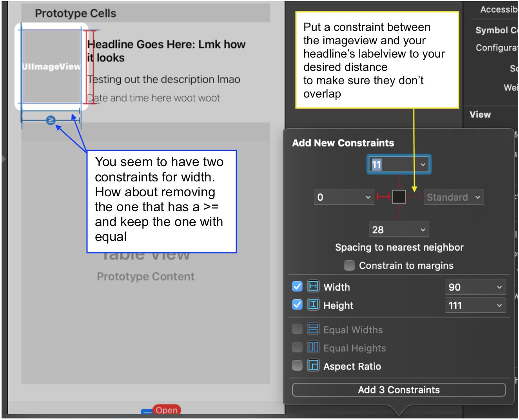The image size is (519, 420).
Task: Click the Prototype Cells header
Action: 145,13
